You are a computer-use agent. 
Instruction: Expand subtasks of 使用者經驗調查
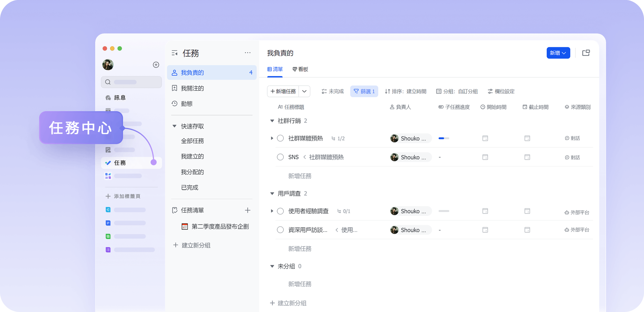click(272, 211)
